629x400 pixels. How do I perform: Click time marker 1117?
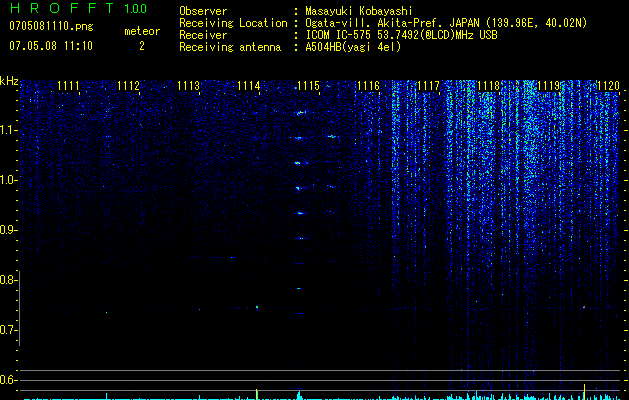428,86
